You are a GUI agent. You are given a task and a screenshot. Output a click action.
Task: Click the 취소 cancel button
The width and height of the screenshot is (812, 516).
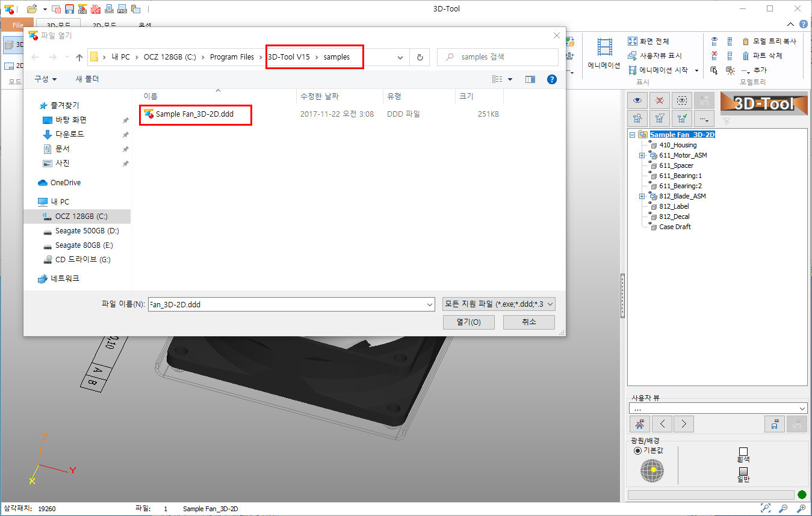click(x=528, y=322)
